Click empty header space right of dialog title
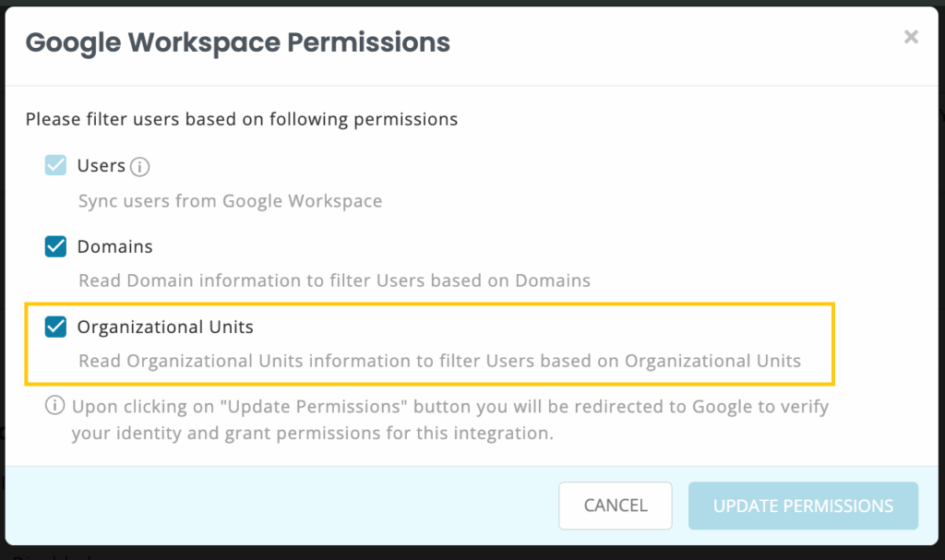The image size is (945, 560). click(674, 42)
